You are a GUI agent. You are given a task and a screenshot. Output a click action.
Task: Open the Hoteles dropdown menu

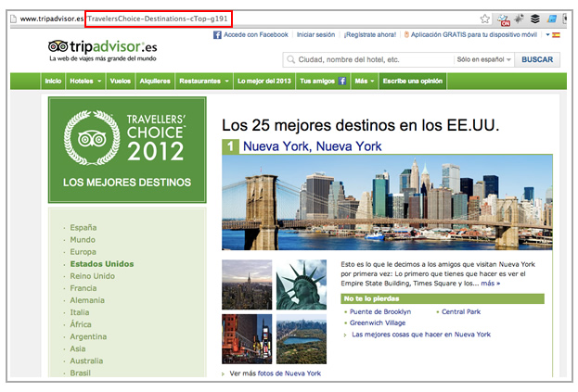(x=85, y=81)
